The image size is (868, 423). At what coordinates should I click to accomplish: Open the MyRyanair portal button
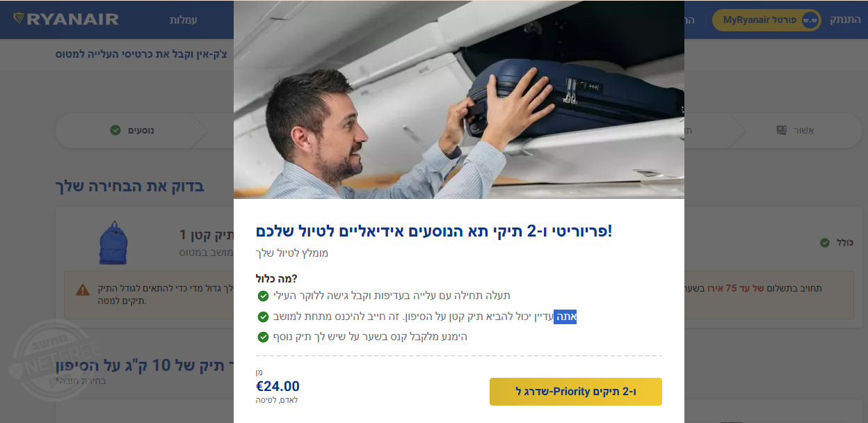point(766,19)
